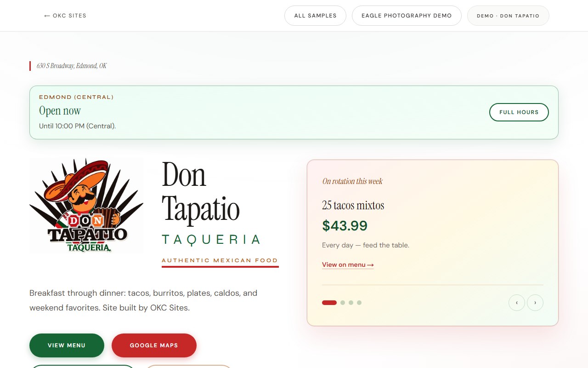Jump to the fourth carousel dot

(x=359, y=303)
